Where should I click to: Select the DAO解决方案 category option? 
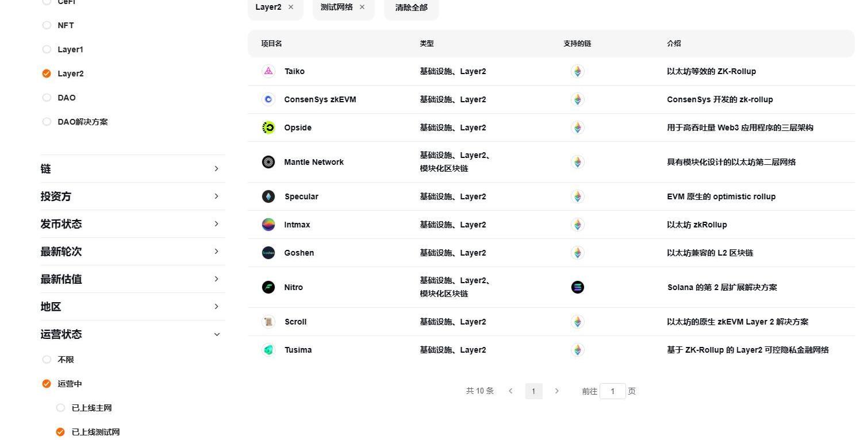click(x=47, y=122)
